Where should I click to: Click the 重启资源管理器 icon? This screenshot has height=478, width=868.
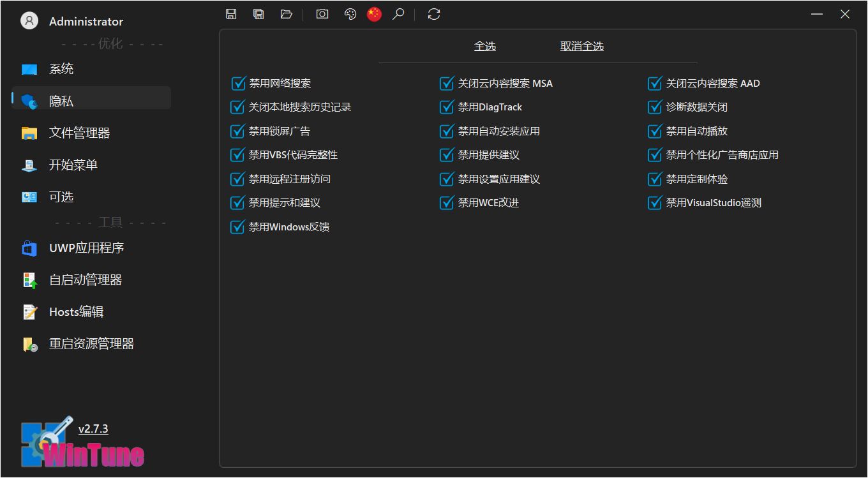[x=29, y=345]
